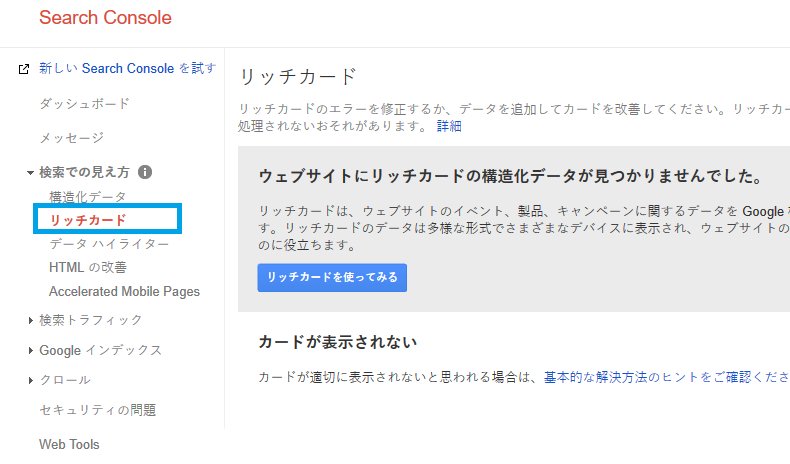The image size is (790, 464).
Task: Open データ ハイライター sidebar item
Action: (x=109, y=244)
